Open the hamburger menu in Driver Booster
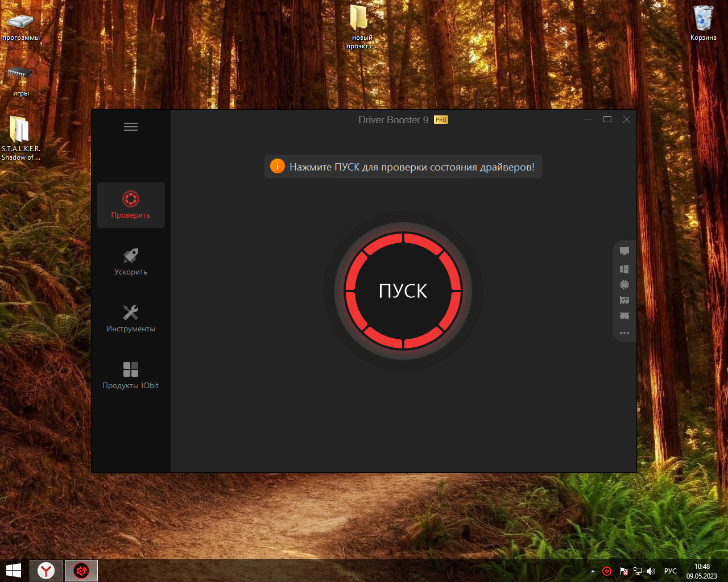Screen dimensions: 728x582 point(131,127)
